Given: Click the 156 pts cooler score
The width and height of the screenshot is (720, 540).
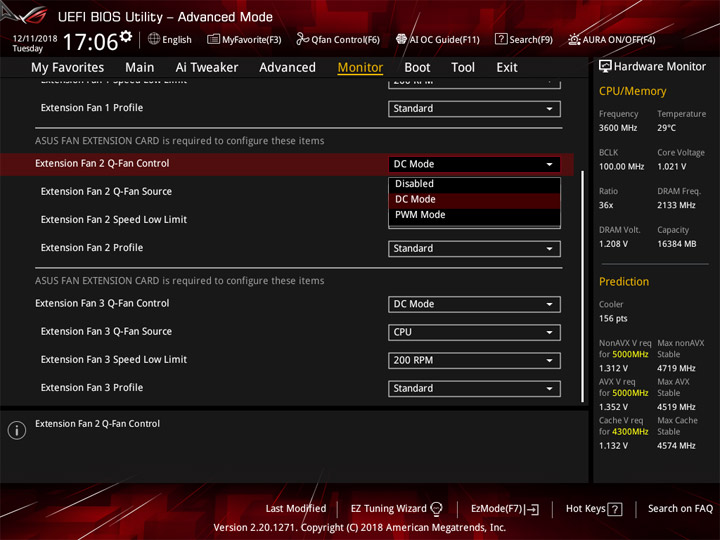Looking at the screenshot, I should [613, 318].
